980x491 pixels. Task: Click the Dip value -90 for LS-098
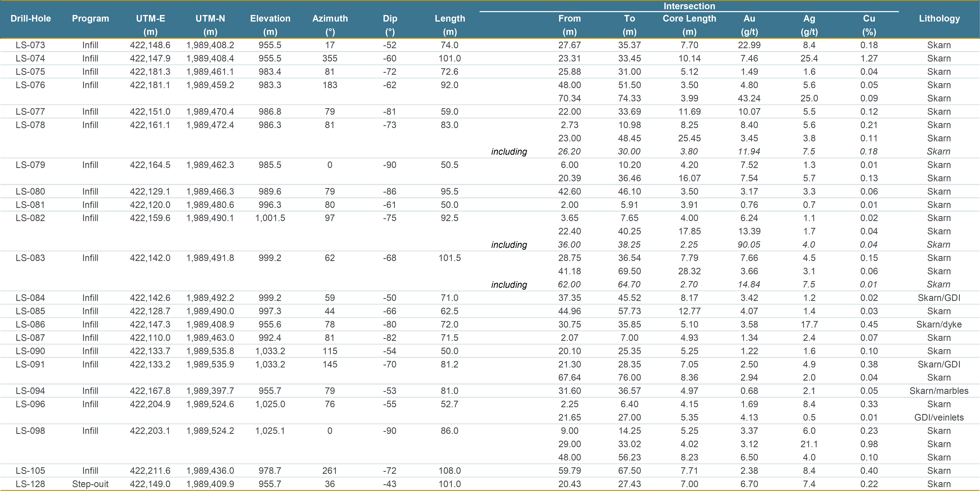(x=389, y=431)
